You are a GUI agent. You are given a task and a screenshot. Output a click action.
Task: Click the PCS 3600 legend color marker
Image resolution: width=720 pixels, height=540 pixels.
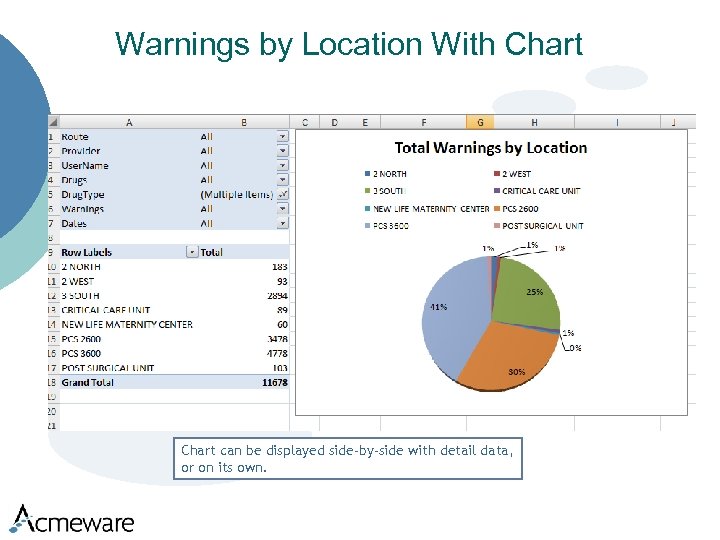point(367,226)
